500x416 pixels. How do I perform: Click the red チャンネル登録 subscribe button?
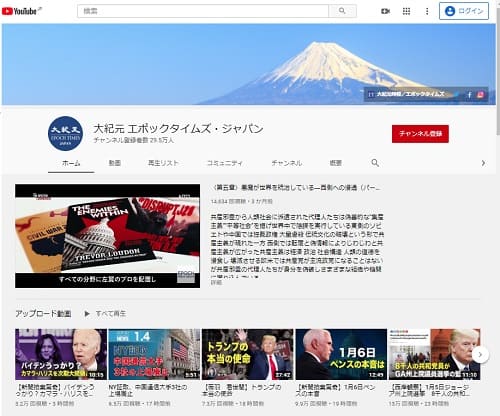pyautogui.click(x=420, y=134)
